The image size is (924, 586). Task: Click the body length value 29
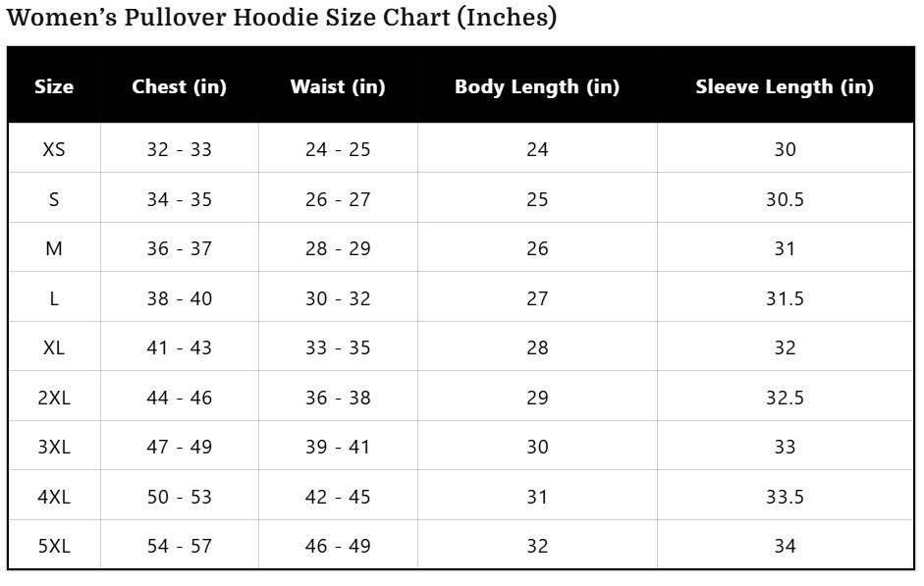tap(537, 398)
